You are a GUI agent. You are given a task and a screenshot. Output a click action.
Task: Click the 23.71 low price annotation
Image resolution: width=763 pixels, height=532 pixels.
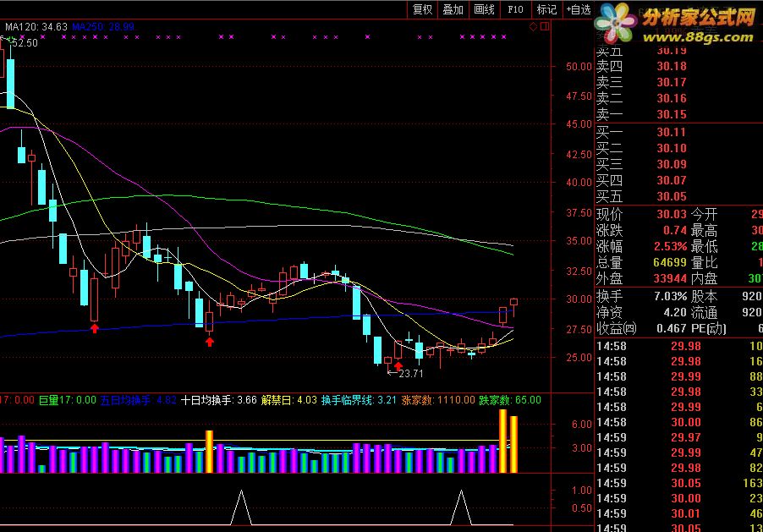[x=411, y=373]
